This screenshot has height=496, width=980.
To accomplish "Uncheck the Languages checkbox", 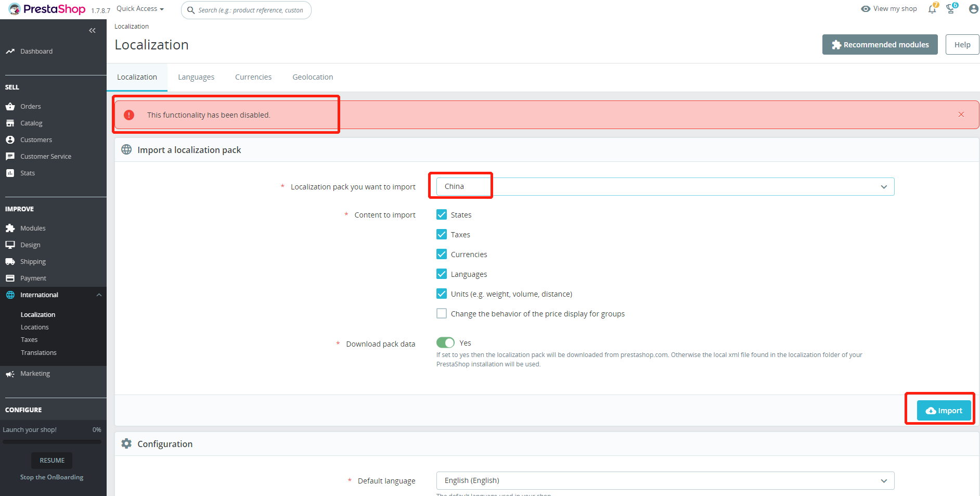I will [442, 274].
